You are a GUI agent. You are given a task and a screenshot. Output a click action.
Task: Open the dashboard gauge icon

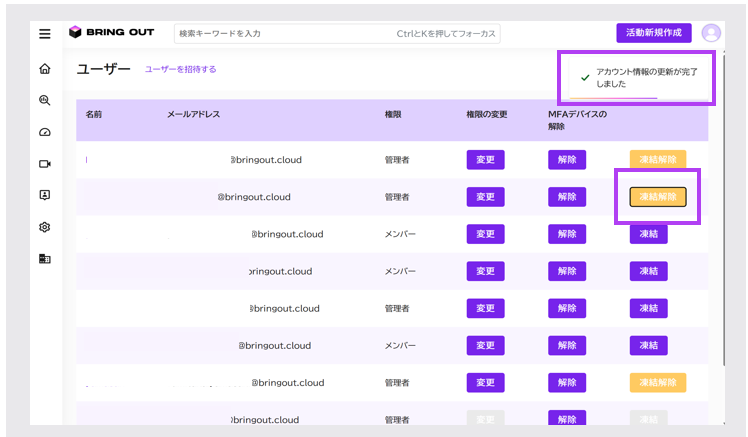click(x=45, y=132)
